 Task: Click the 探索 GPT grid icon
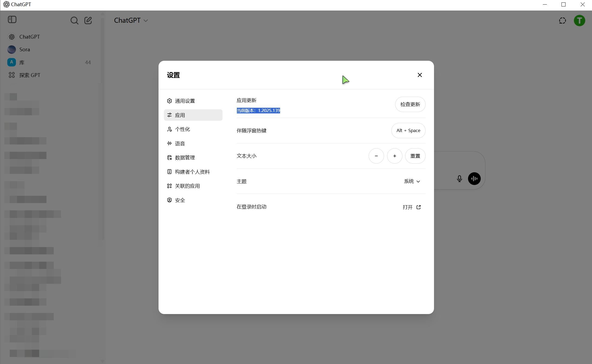click(x=12, y=75)
